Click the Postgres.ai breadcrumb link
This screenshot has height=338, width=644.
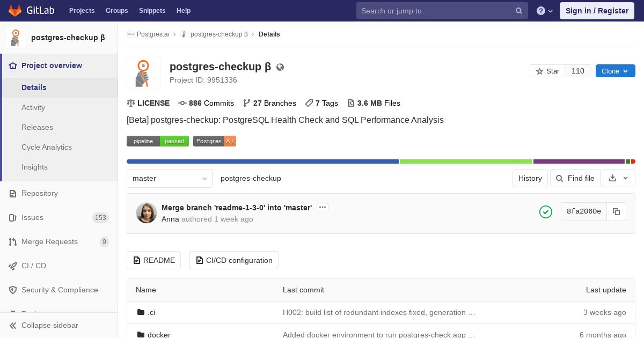153,34
